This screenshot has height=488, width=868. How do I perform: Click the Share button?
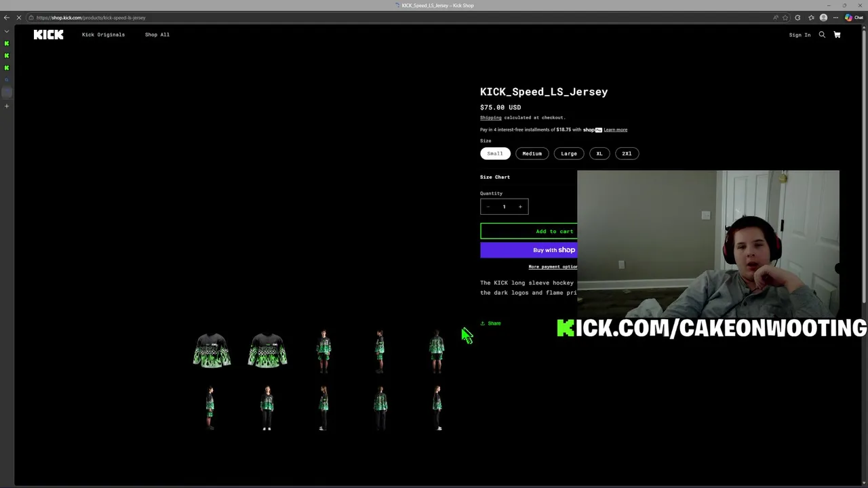(490, 323)
